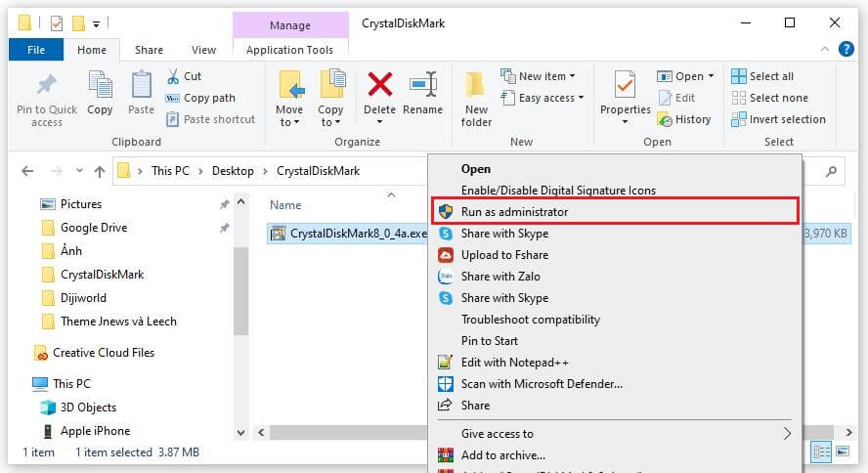The height and width of the screenshot is (473, 868).
Task: Click the Paste clipboard icon
Action: point(141,85)
